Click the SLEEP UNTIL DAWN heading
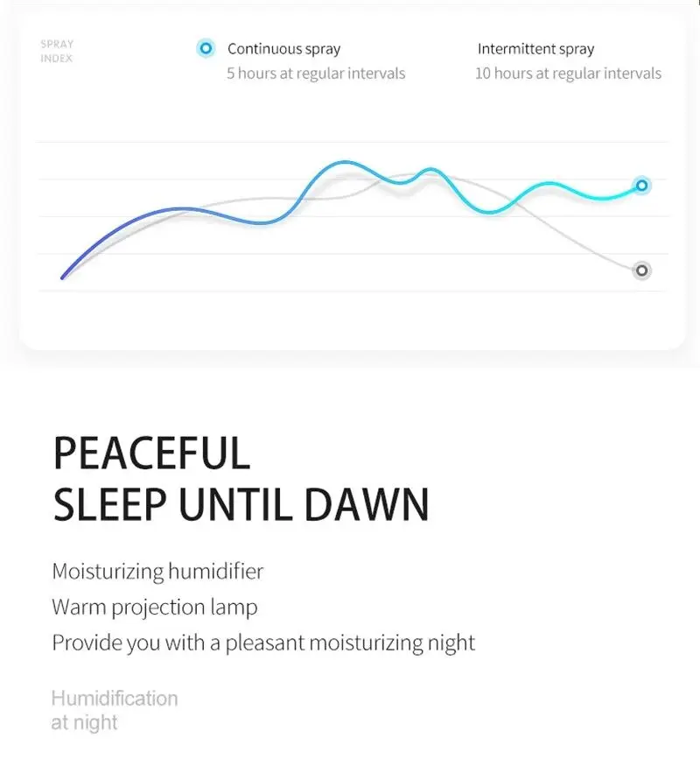The image size is (700, 759). [x=241, y=505]
